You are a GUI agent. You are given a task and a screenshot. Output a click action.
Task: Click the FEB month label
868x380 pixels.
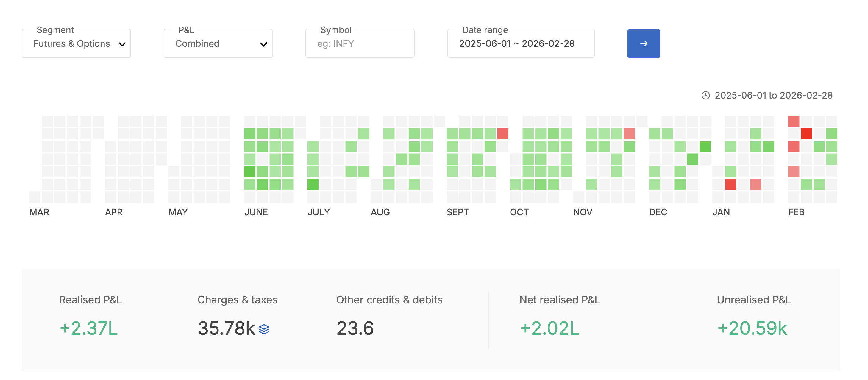coord(796,212)
